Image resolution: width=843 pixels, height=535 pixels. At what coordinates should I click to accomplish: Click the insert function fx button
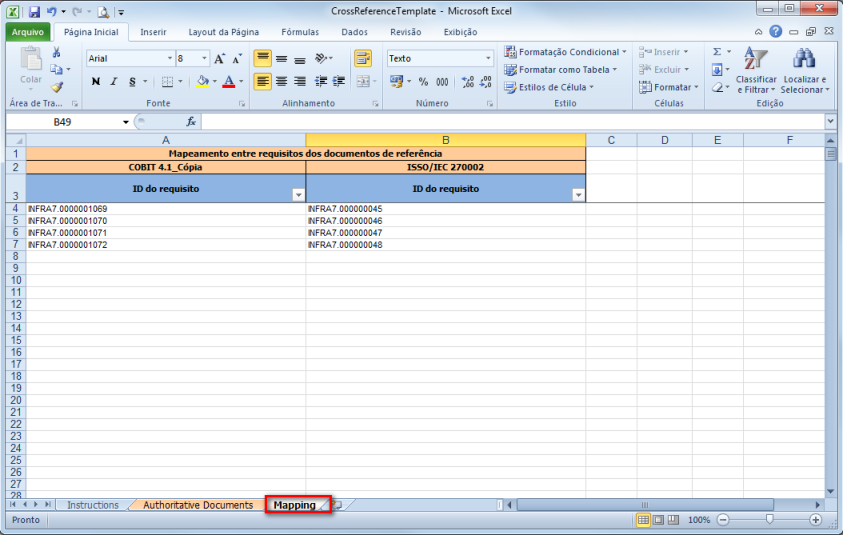191,122
